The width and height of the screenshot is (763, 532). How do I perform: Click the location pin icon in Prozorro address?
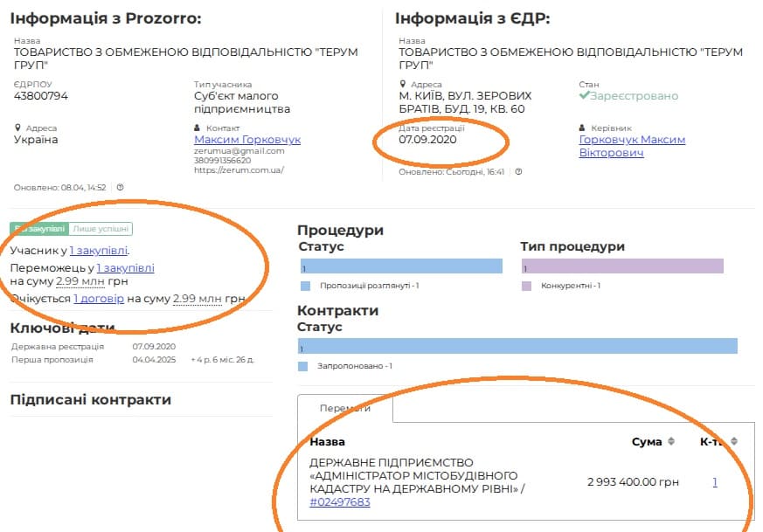18,128
